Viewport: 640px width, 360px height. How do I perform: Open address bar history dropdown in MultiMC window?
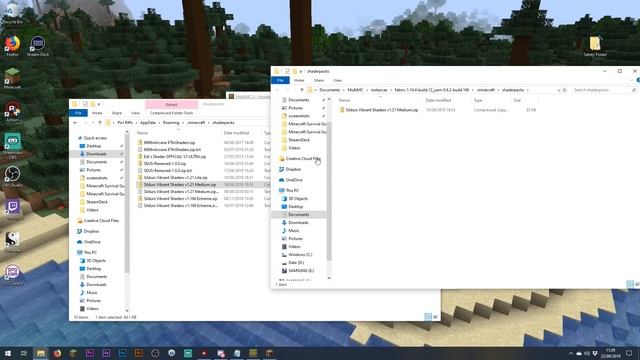(558, 90)
